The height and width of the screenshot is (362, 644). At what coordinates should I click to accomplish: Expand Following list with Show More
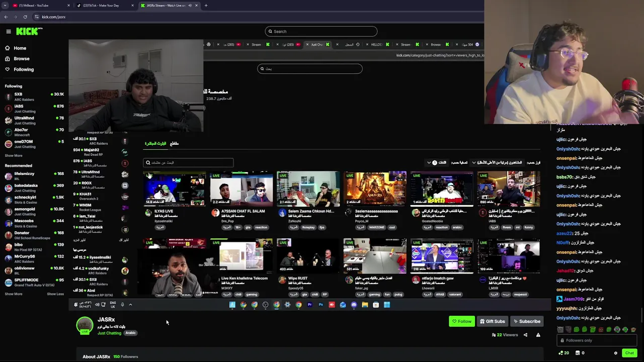coord(14,155)
